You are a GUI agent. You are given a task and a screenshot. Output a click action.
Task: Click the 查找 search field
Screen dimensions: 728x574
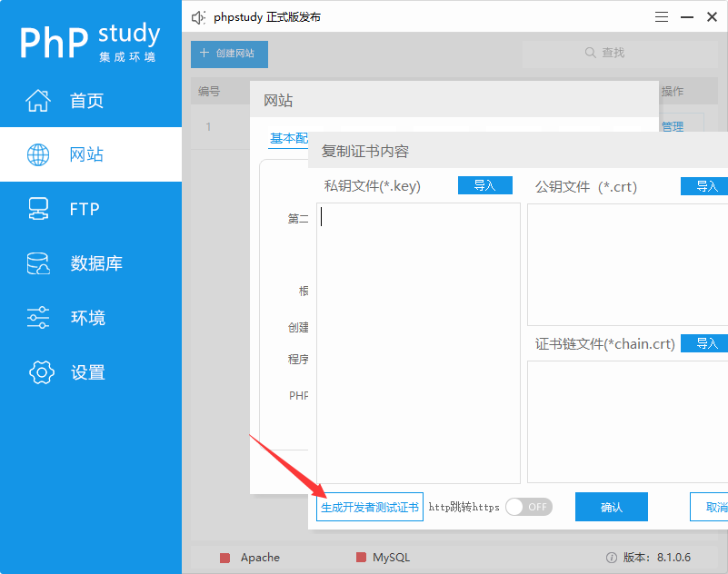pos(620,54)
